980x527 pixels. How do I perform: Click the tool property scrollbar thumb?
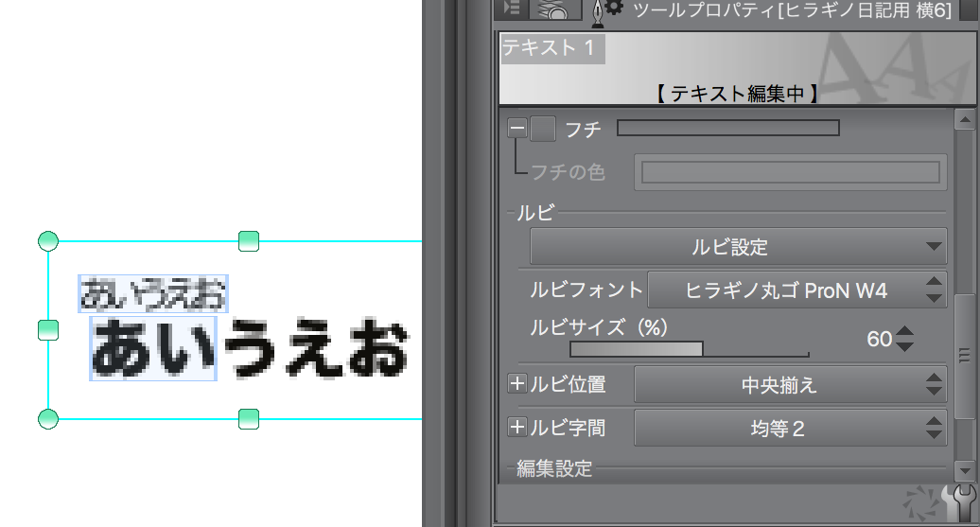point(964,355)
